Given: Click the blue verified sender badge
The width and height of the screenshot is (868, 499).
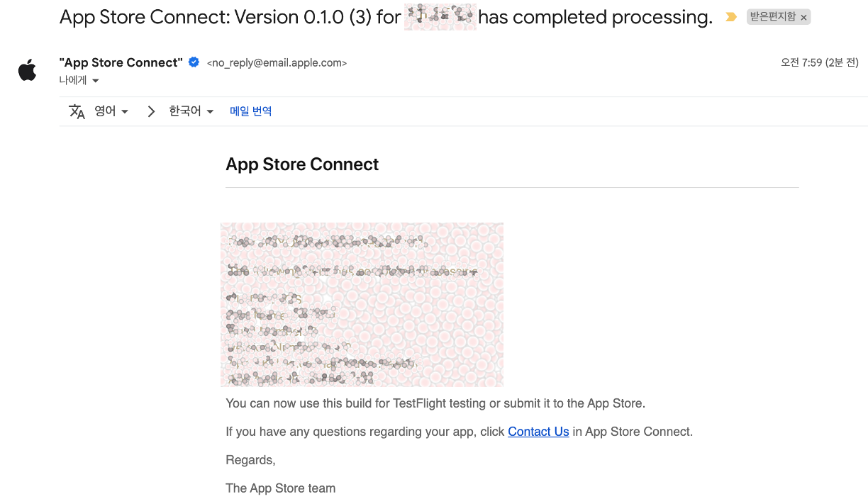Looking at the screenshot, I should tap(194, 62).
